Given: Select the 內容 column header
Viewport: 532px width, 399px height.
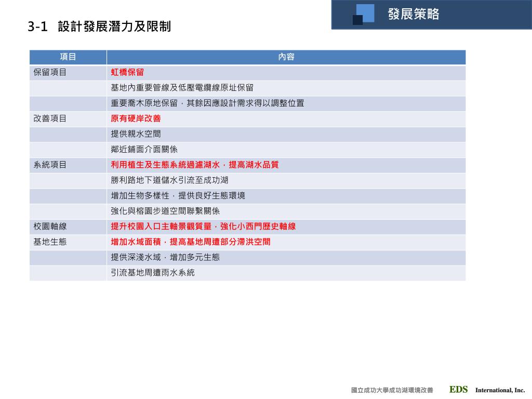Looking at the screenshot, I should pyautogui.click(x=286, y=57).
